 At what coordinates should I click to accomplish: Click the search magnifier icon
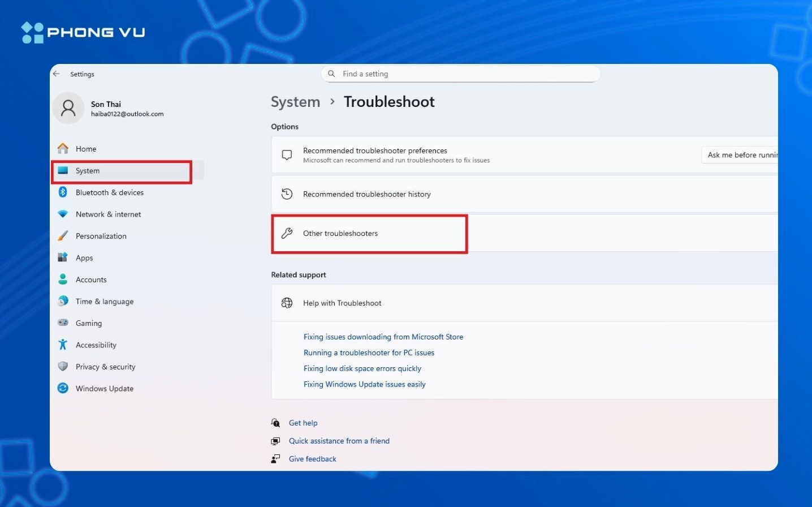(332, 74)
